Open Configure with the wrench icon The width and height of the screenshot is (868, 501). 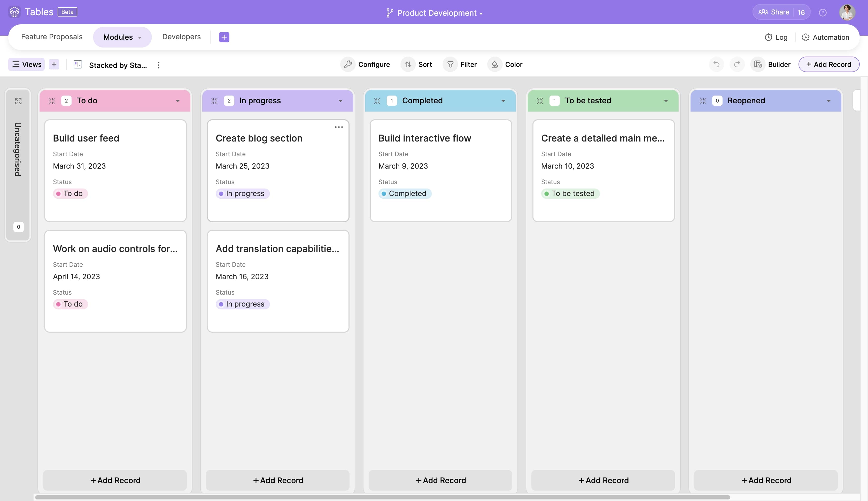click(348, 64)
